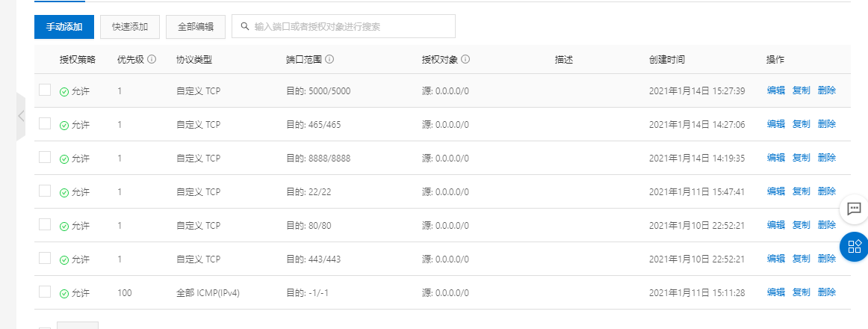Click the port range help icon

click(x=329, y=60)
